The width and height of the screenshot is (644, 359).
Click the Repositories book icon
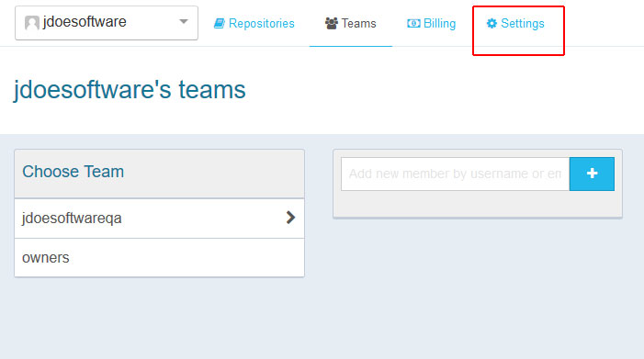pos(220,23)
